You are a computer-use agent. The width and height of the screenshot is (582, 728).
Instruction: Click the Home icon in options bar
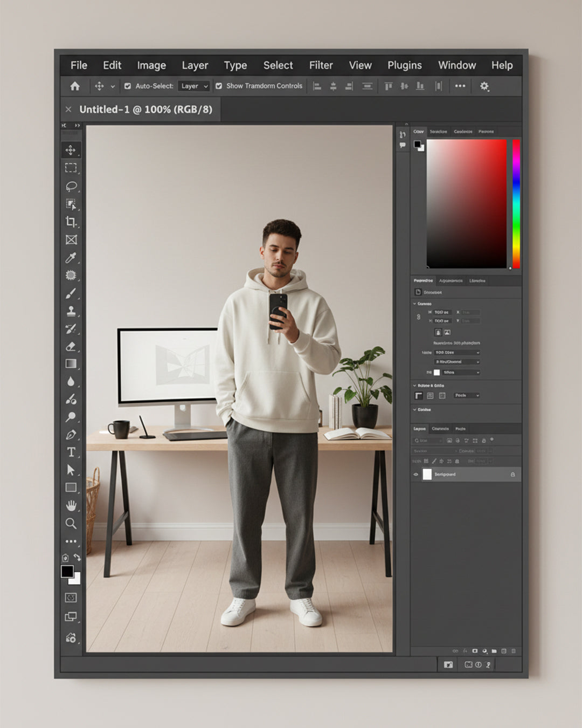pos(75,86)
